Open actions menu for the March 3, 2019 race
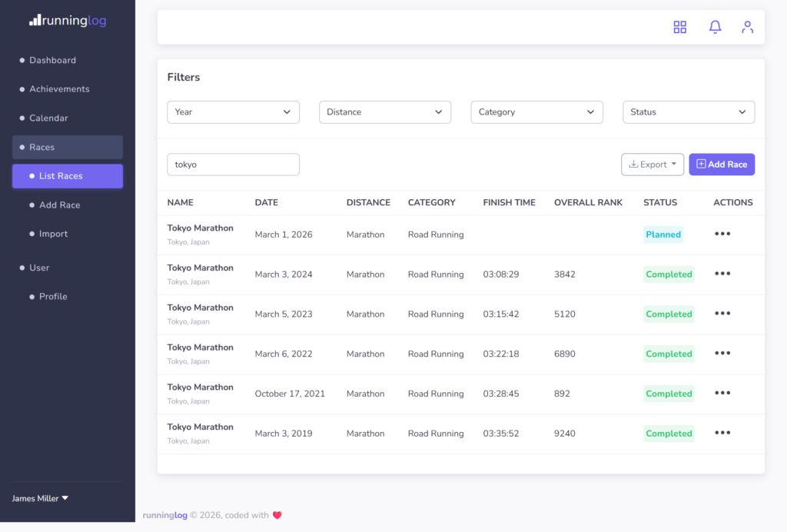 (x=722, y=433)
